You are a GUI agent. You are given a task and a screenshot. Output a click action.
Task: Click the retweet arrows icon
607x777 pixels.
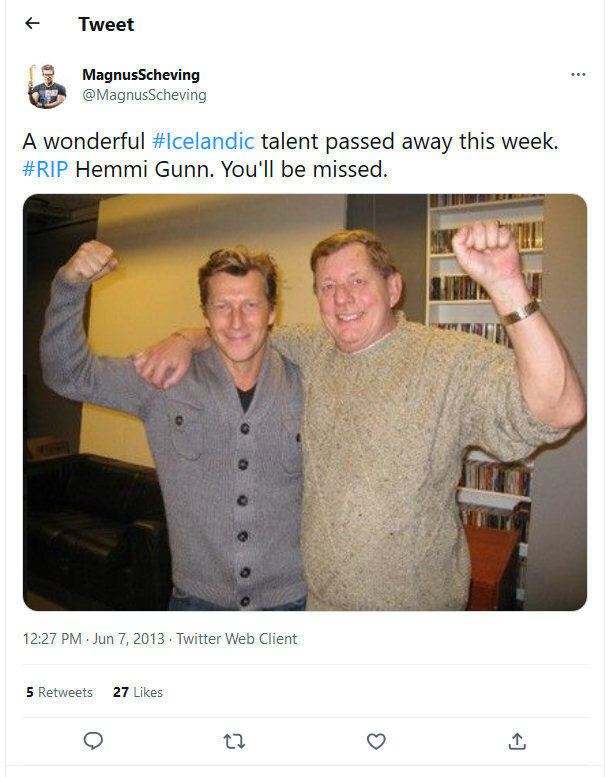point(234,741)
